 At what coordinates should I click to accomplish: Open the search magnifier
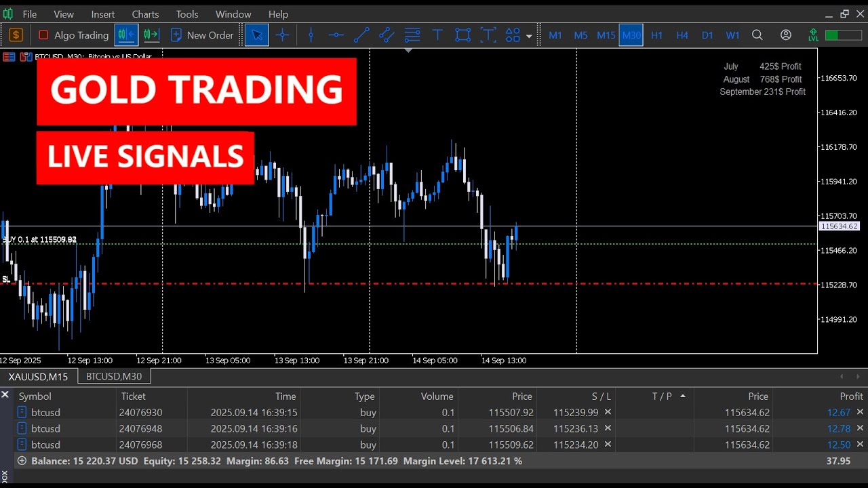pos(757,35)
